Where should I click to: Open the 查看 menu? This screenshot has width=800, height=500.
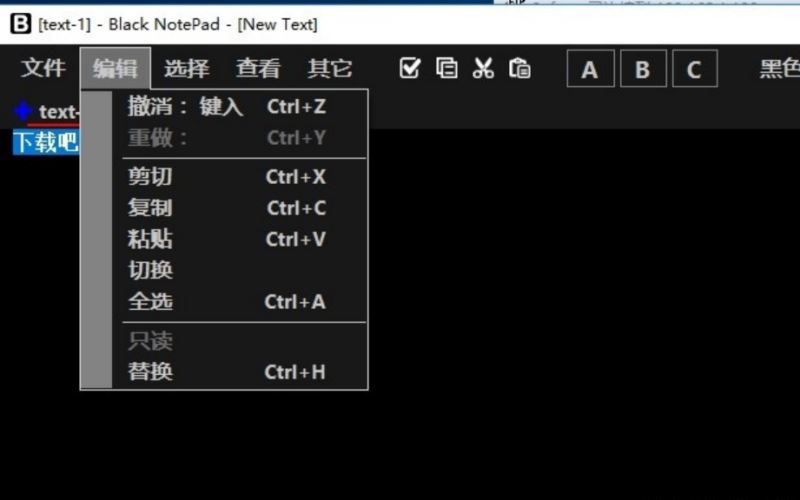pos(258,68)
